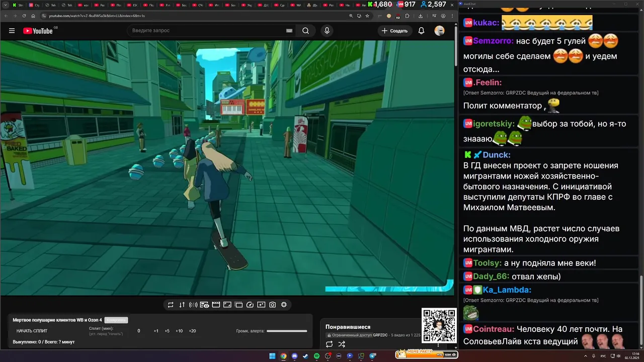Screen dimensions: 644x362
Task: Take a screenshot with the camera icon
Action: click(272, 305)
